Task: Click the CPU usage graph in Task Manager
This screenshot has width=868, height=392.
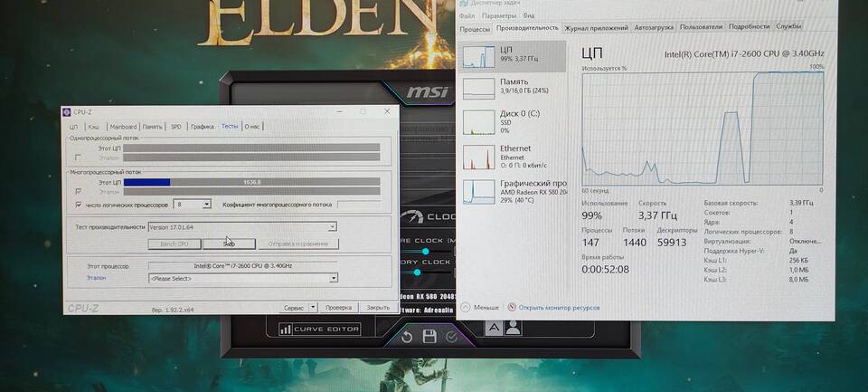Action: [x=703, y=128]
